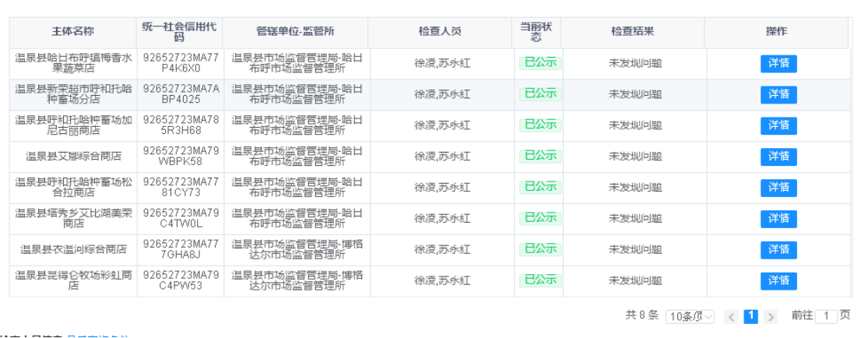Image resolution: width=868 pixels, height=338 pixels.
Task: Click 详情 button for 温泉县艾娜综合商店
Action: (778, 157)
